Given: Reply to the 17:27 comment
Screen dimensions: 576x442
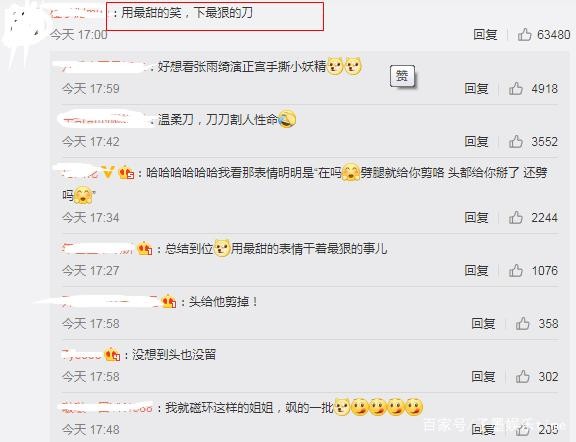Looking at the screenshot, I should coord(476,270).
